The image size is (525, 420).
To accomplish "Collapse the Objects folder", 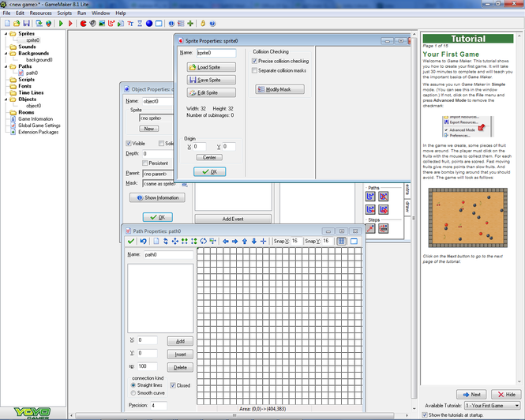I will (6, 99).
